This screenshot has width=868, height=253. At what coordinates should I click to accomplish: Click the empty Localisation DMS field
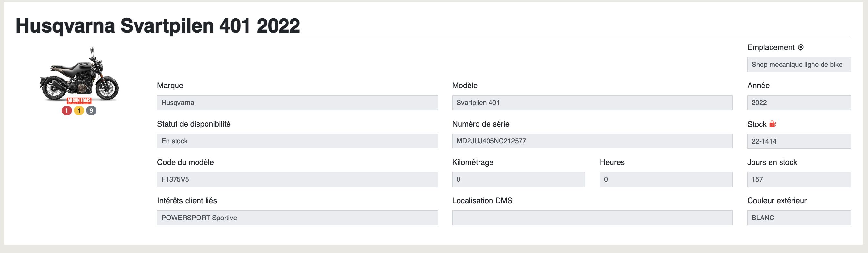pyautogui.click(x=592, y=218)
